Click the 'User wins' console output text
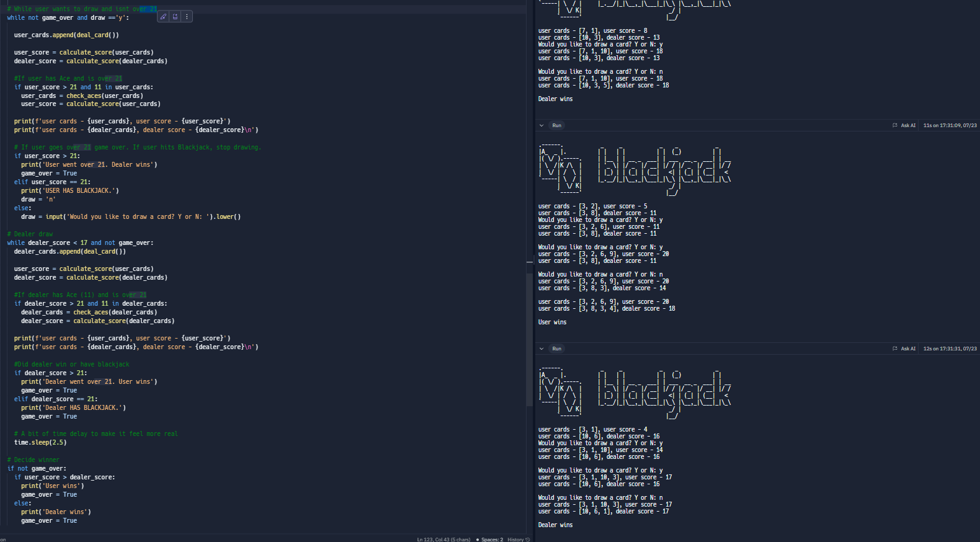The height and width of the screenshot is (542, 980). point(552,322)
